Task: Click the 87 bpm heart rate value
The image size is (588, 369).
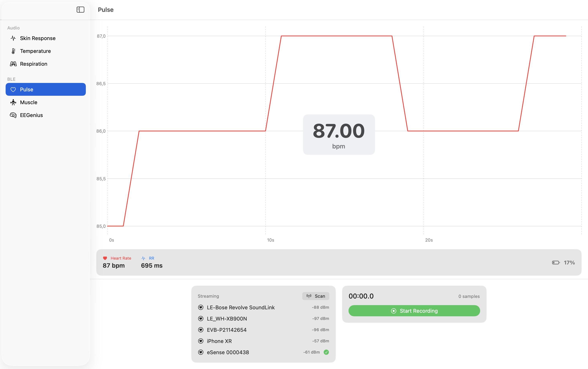Action: point(114,265)
